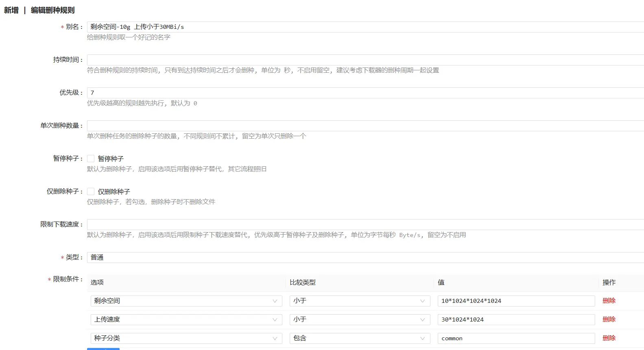Click the common value input field

point(516,338)
